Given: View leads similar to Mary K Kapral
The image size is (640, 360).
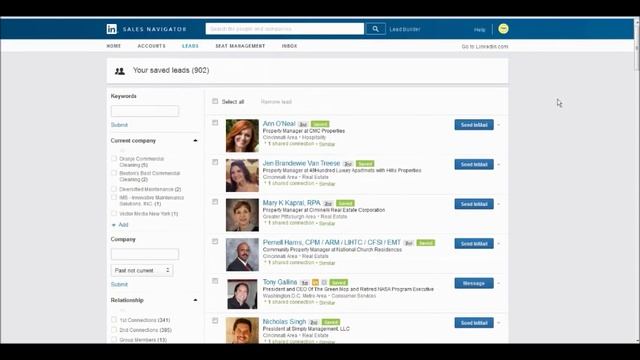Looking at the screenshot, I should tap(327, 223).
